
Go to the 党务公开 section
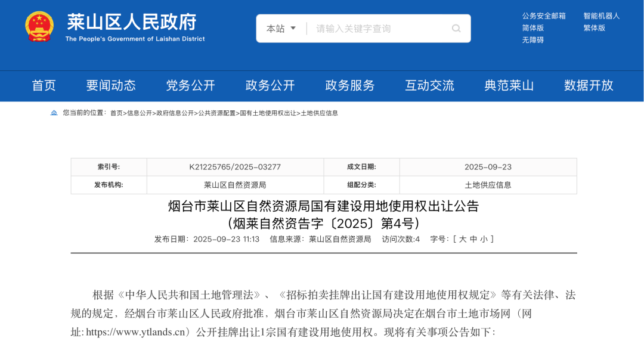tap(190, 85)
